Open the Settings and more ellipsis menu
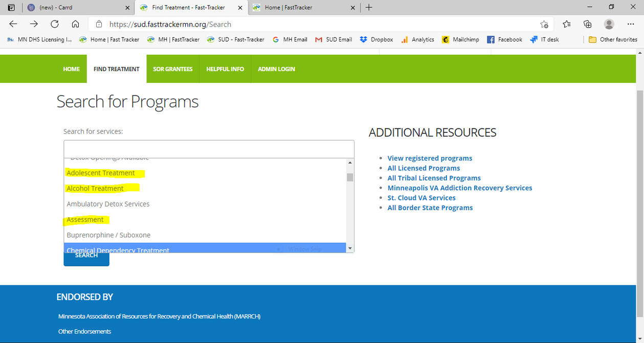Viewport: 644px width, 343px height. 631,24
